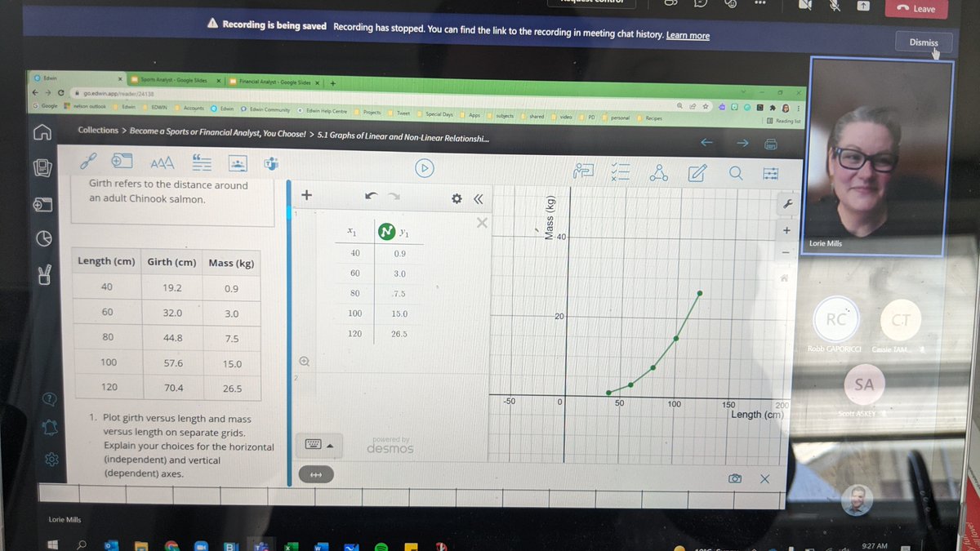Open the library books icon in Edwin sidebar

coord(42,167)
